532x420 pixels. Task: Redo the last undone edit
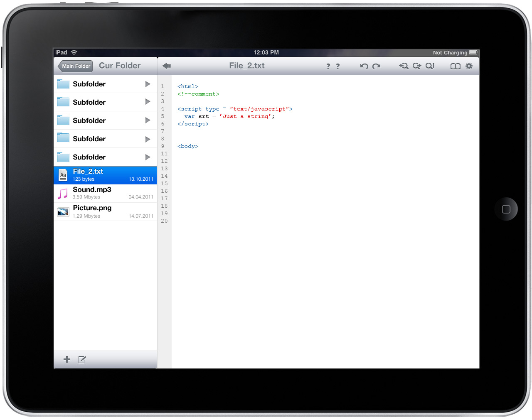click(377, 66)
